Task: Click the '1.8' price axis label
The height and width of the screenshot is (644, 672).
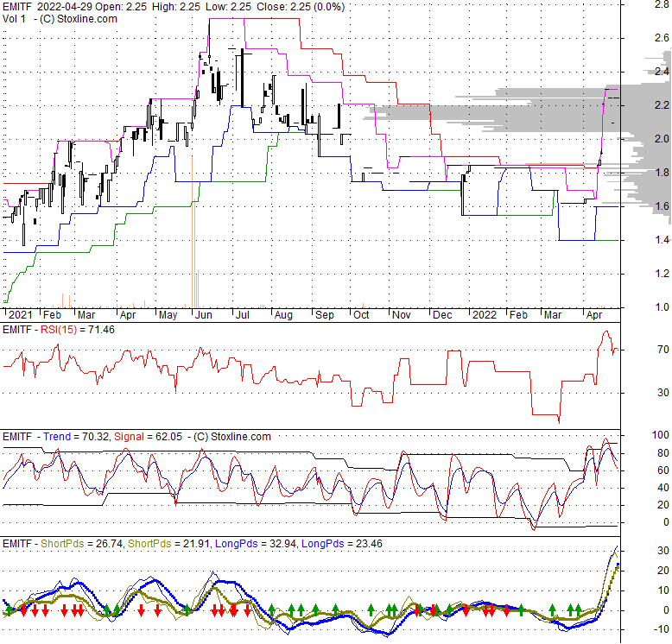Action: 662,173
